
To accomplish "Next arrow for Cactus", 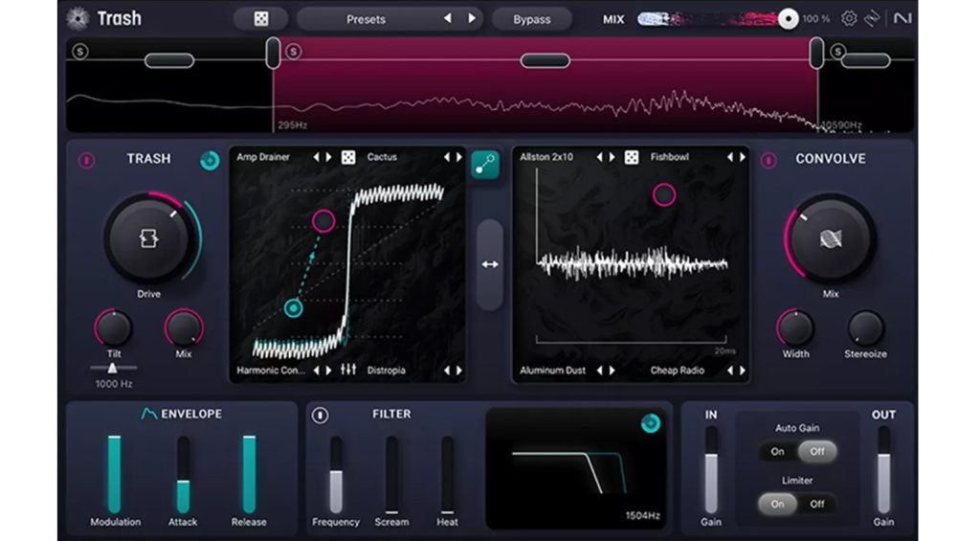I will [459, 157].
